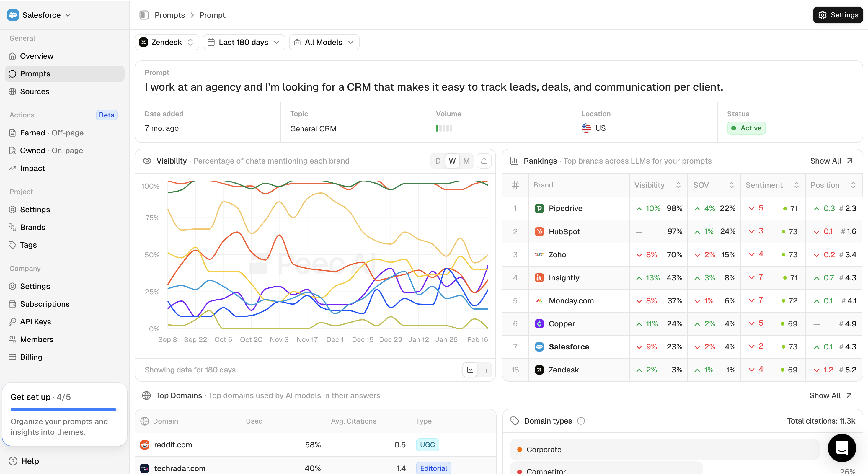Click the Settings gear button
868x474 pixels.
(838, 15)
